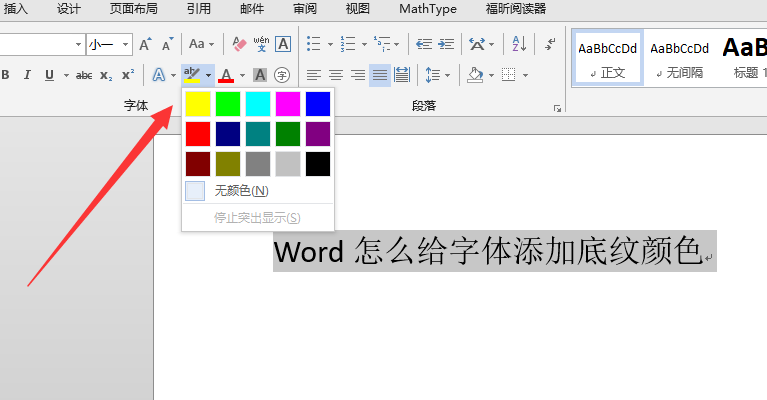Open the paragraph dialog launcher
The image size is (767, 400).
pos(557,108)
